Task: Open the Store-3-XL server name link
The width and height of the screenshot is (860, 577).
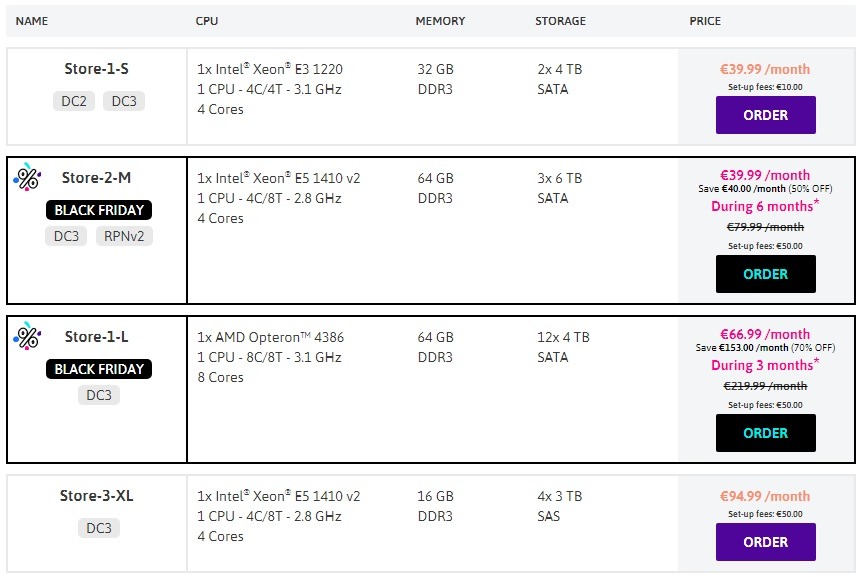Action: pos(97,496)
